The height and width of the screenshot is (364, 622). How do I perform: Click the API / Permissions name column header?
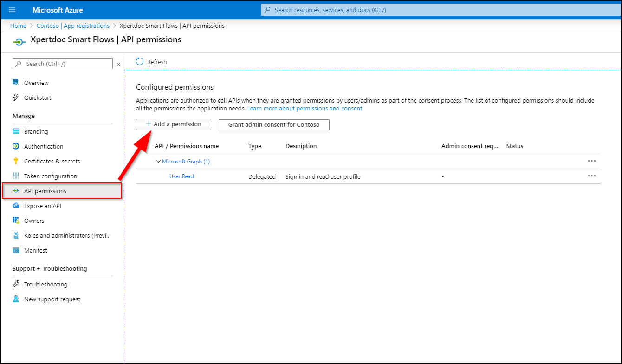(187, 146)
